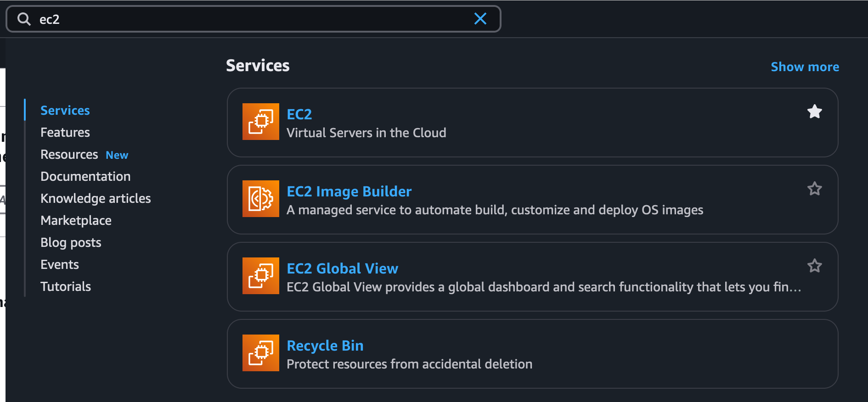Screen dimensions: 868x402
Task: Open the EC2 service icon
Action: (261, 122)
